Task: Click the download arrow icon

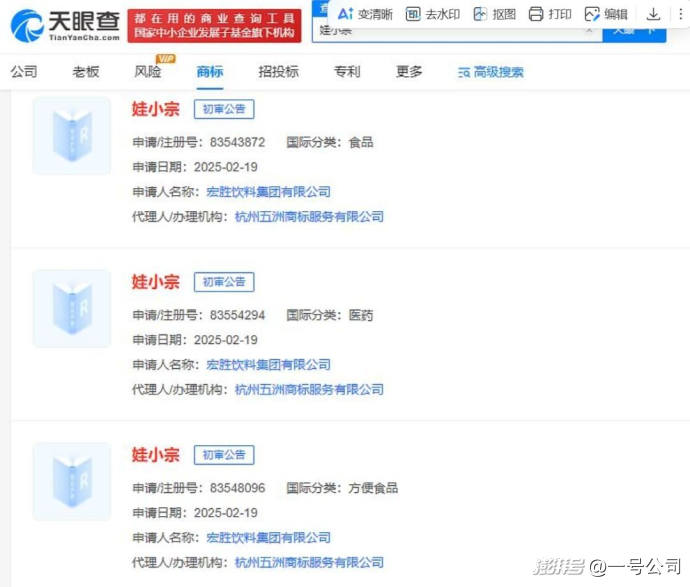Action: [x=653, y=15]
